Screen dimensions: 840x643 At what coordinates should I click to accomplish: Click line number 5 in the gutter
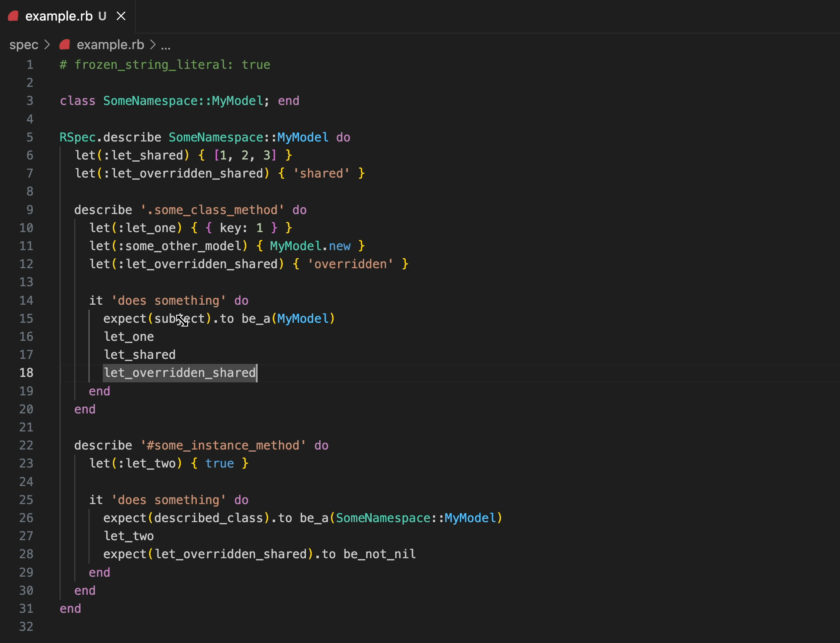click(29, 137)
